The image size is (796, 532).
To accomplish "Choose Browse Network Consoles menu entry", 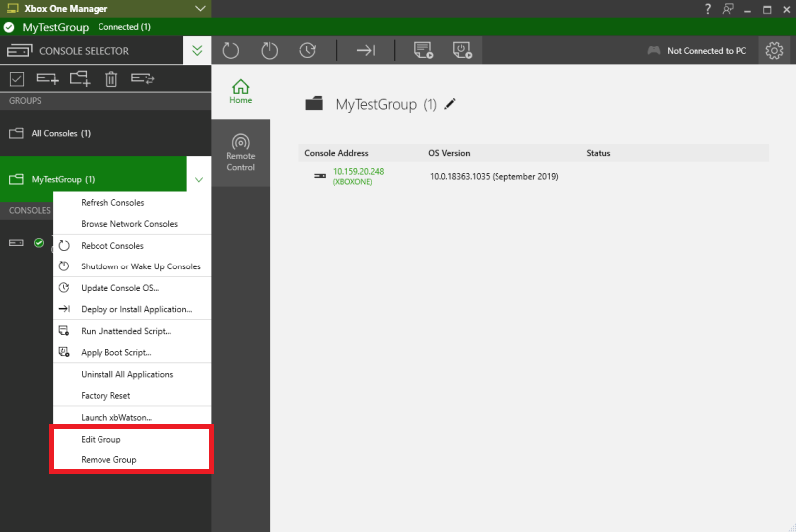I will click(x=131, y=224).
